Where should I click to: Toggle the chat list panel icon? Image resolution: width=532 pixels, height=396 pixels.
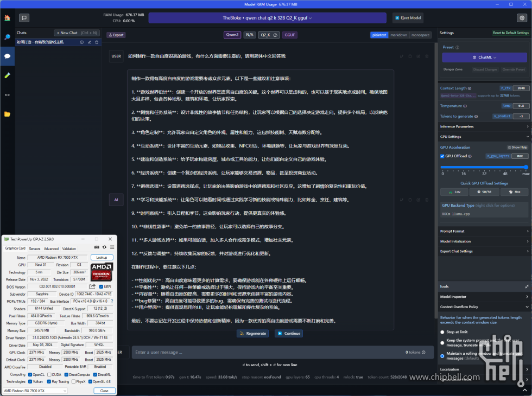pyautogui.click(x=24, y=17)
